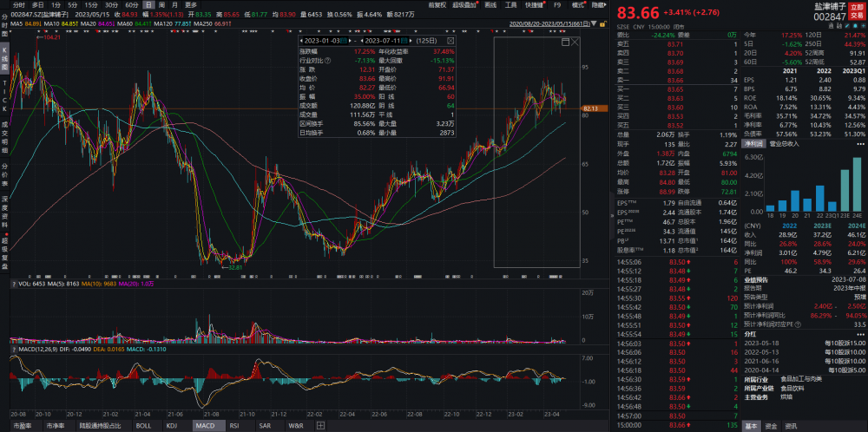Screen dimensions: 868x432
Task: Open the 更多 periods dropdown
Action: click(191, 4)
